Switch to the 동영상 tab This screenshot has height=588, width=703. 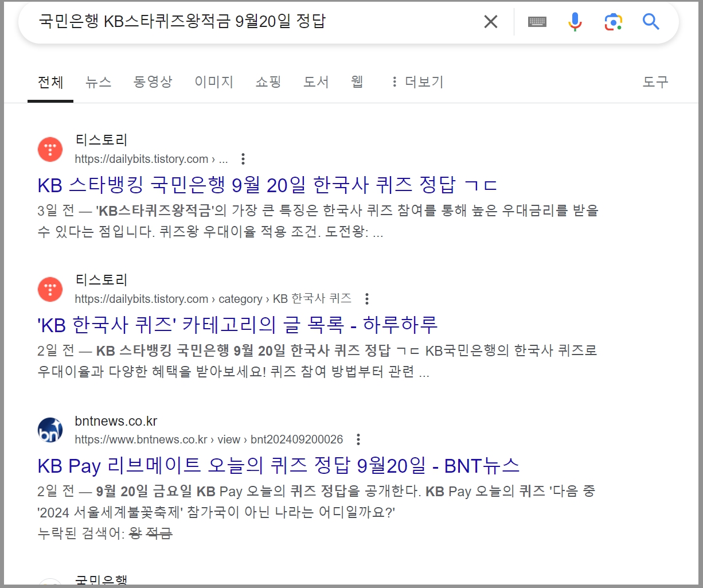tap(153, 82)
